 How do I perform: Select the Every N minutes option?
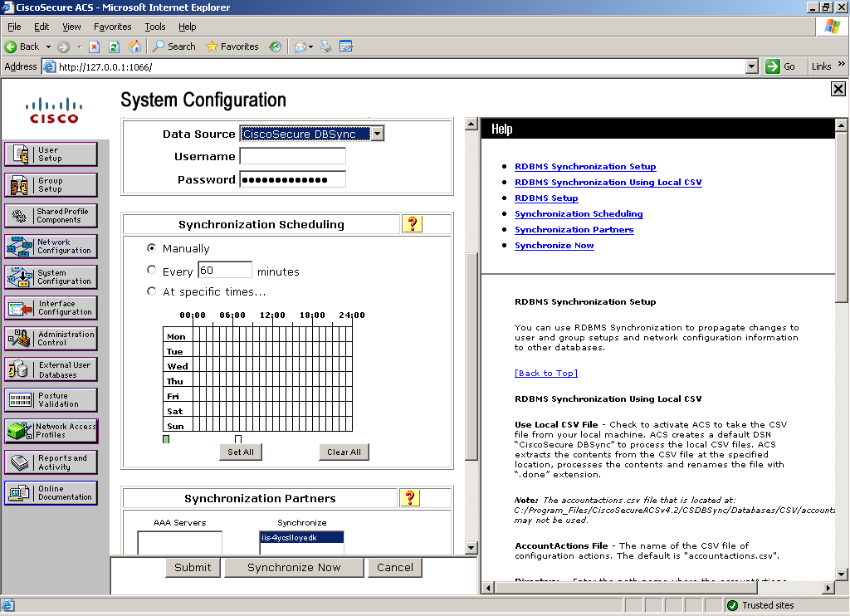152,270
